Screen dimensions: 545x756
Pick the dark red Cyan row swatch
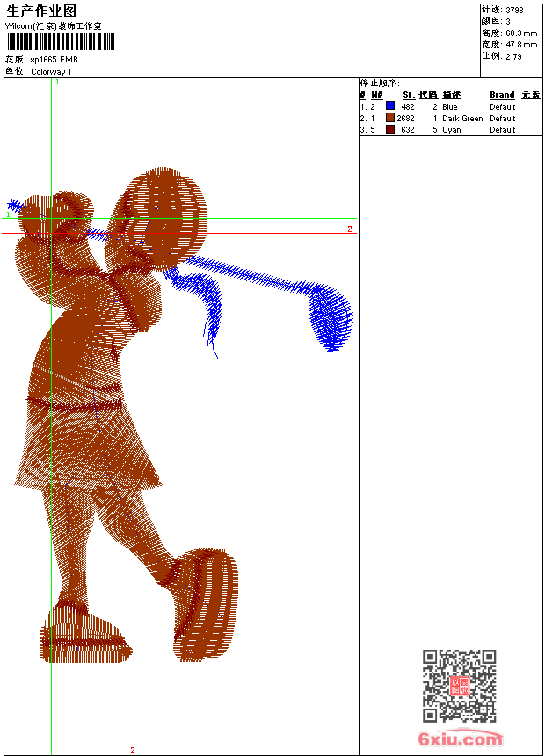[x=390, y=129]
